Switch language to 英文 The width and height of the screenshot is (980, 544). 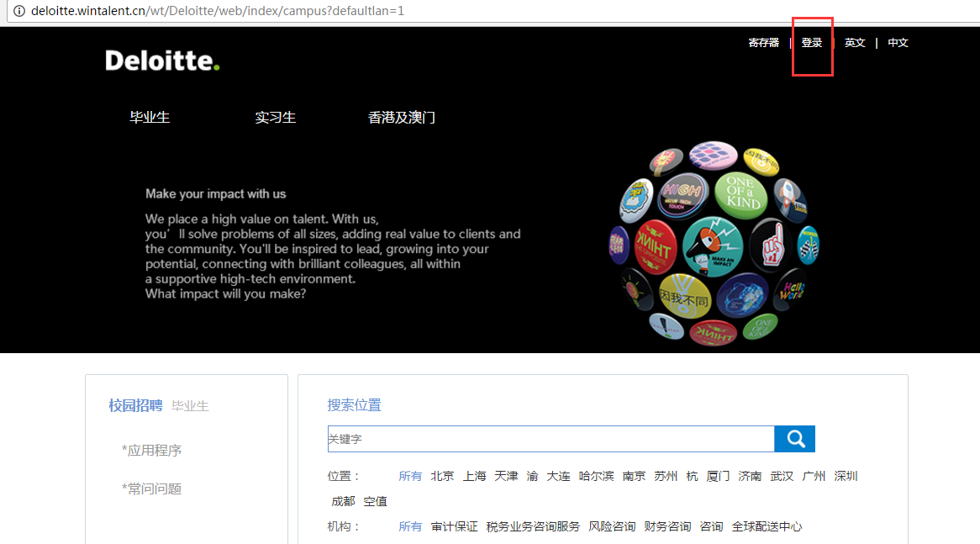855,43
